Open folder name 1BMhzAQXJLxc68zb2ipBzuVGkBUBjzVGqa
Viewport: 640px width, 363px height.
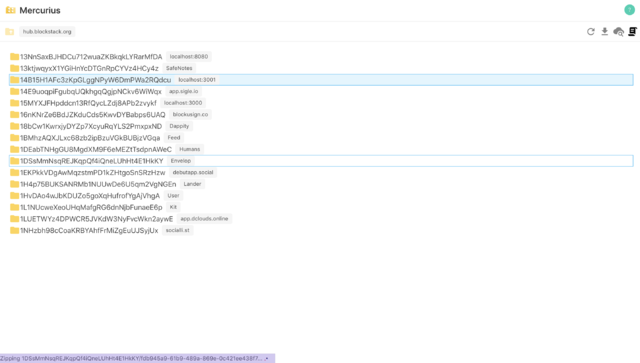[90, 138]
